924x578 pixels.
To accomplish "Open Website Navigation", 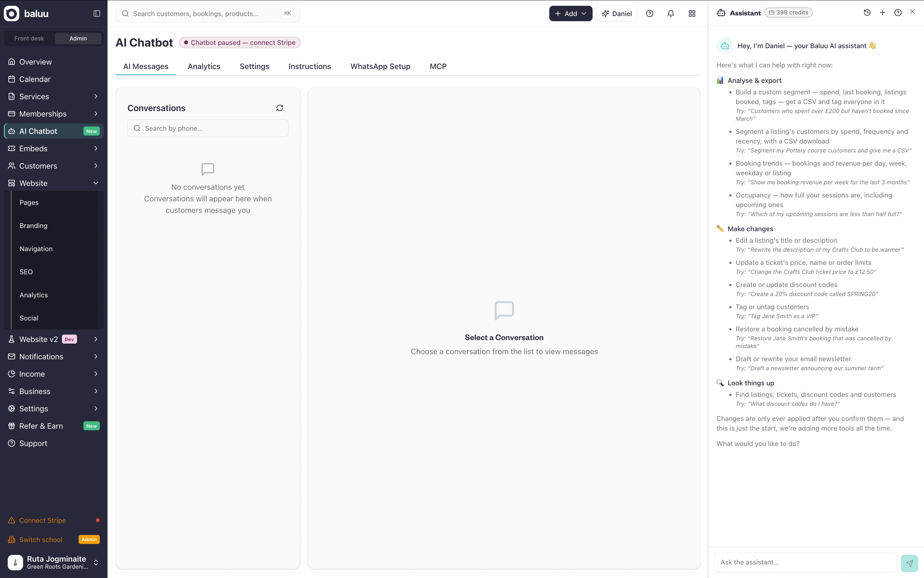I will point(36,249).
